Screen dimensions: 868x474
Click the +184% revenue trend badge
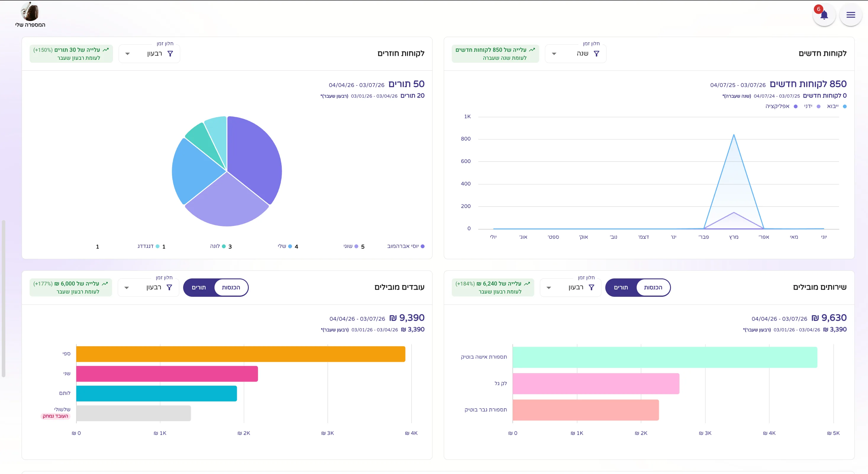tap(493, 287)
